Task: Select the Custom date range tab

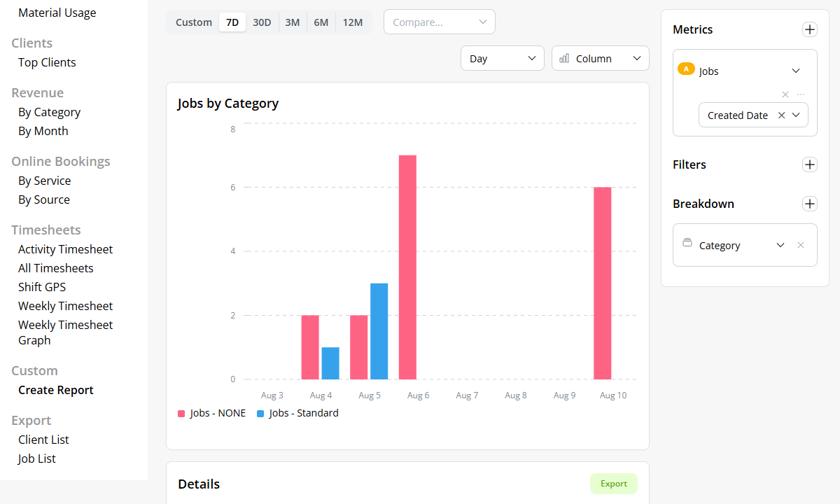Action: [x=194, y=22]
